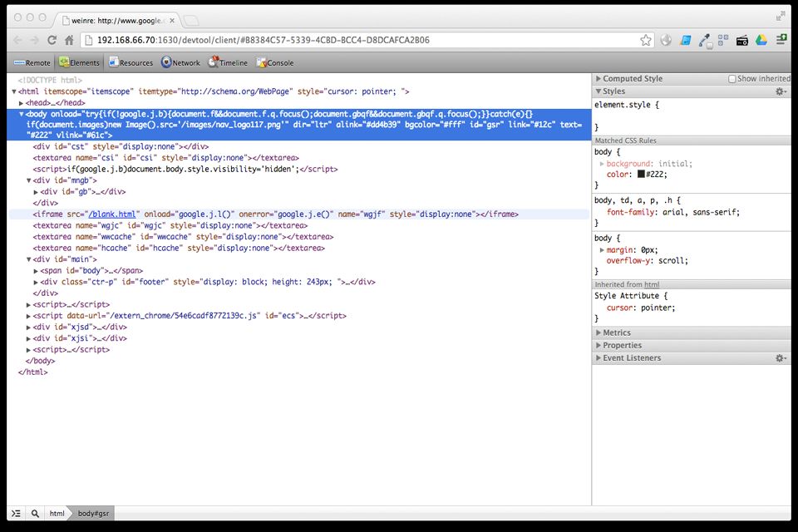This screenshot has height=532, width=798.
Task: Enable the Show inherited checkbox
Action: 732,79
